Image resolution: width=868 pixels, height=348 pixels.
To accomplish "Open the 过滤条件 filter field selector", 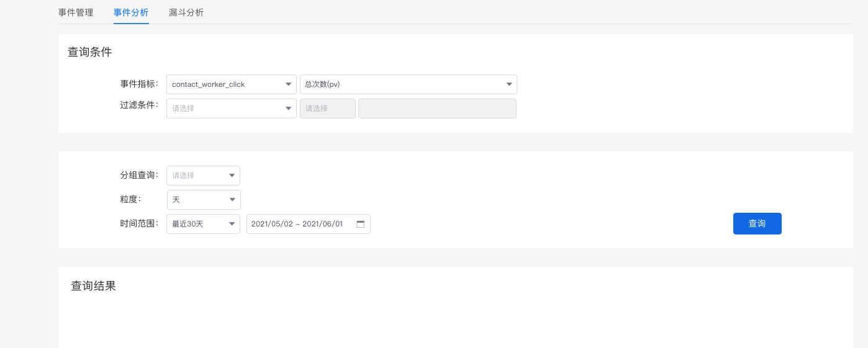I will [x=232, y=109].
